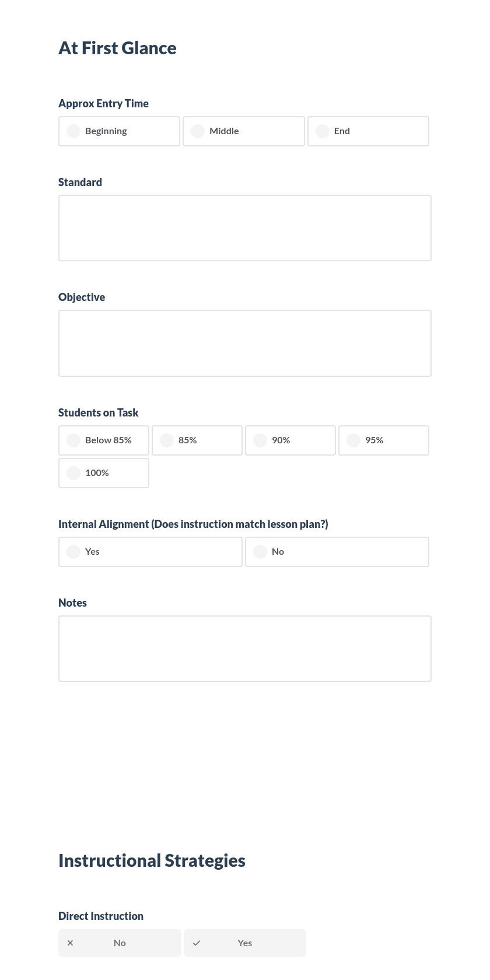Click the Instructional Strategies heading

152,860
